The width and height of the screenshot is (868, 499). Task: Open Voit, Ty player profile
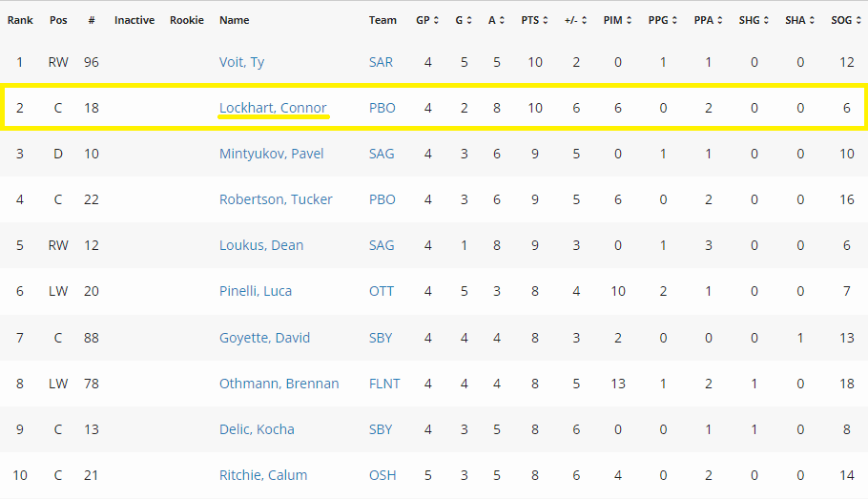coord(241,62)
